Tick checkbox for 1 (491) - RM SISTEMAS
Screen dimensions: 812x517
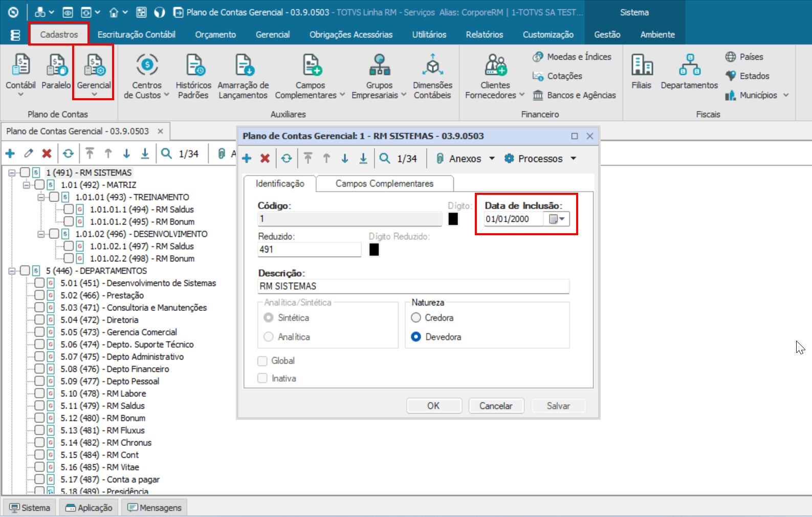tap(25, 172)
